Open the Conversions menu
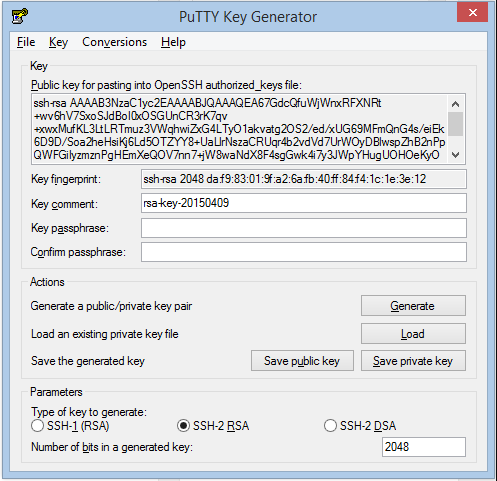This screenshot has width=497, height=481. [x=114, y=42]
